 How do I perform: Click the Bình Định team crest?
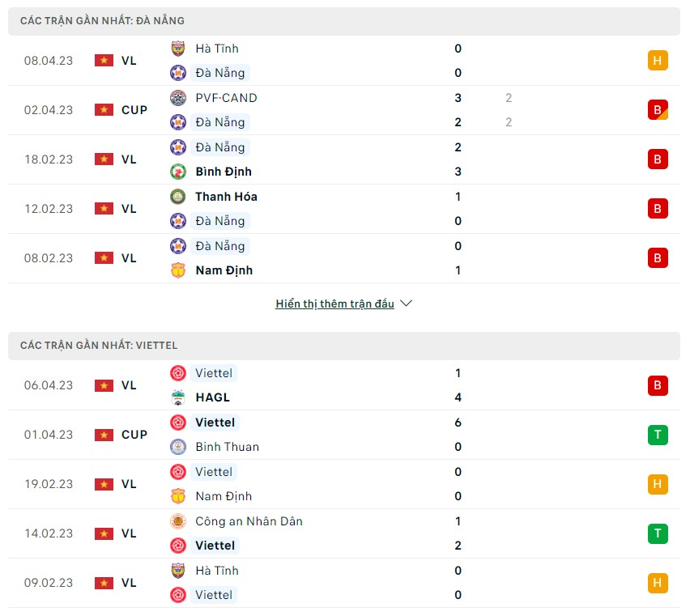pyautogui.click(x=178, y=172)
